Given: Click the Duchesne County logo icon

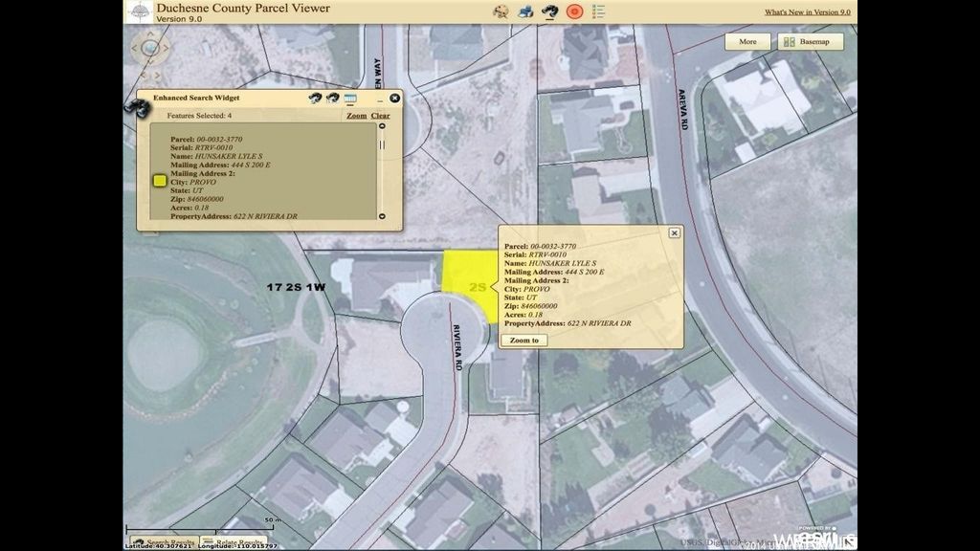Looking at the screenshot, I should [x=138, y=11].
